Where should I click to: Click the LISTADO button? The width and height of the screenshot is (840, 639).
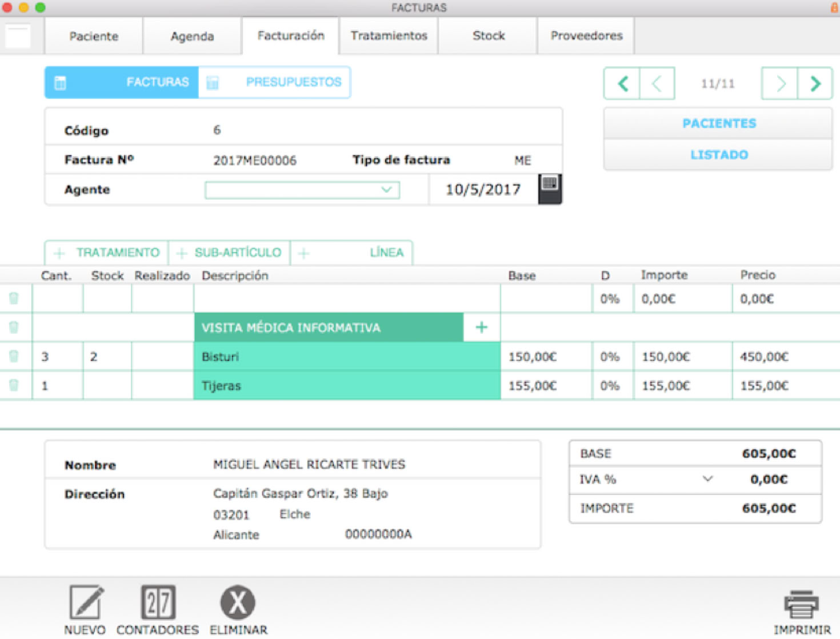pos(718,155)
